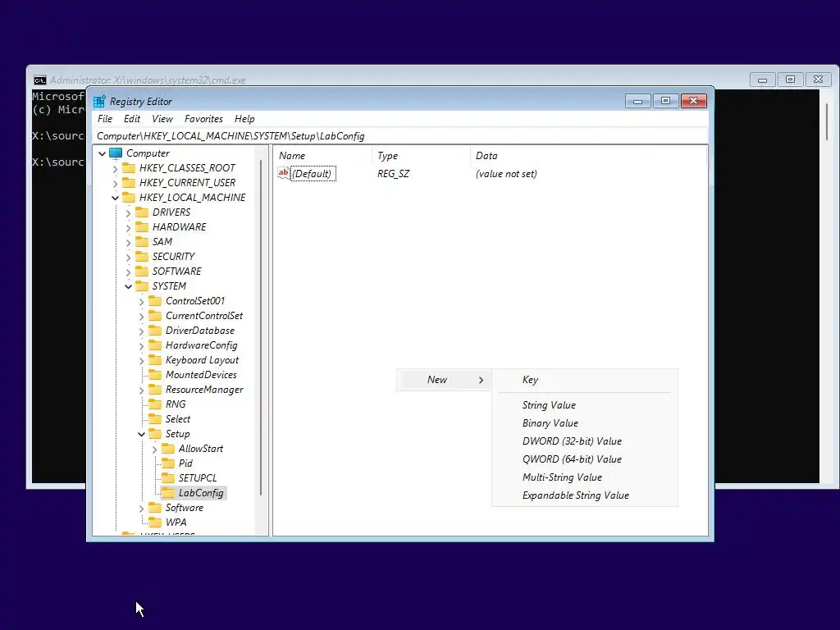
Task: Click the cmd.exe window title icon
Action: (39, 80)
